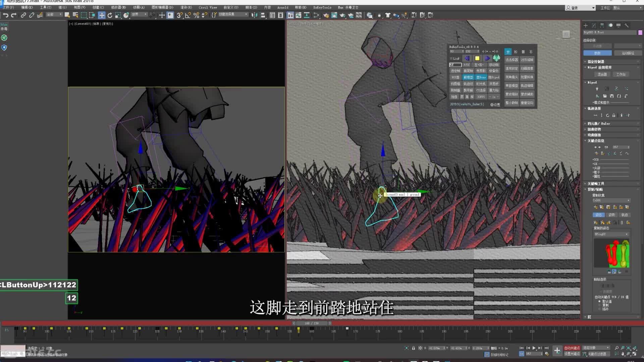Click the Undo arrow icon

(x=5, y=15)
